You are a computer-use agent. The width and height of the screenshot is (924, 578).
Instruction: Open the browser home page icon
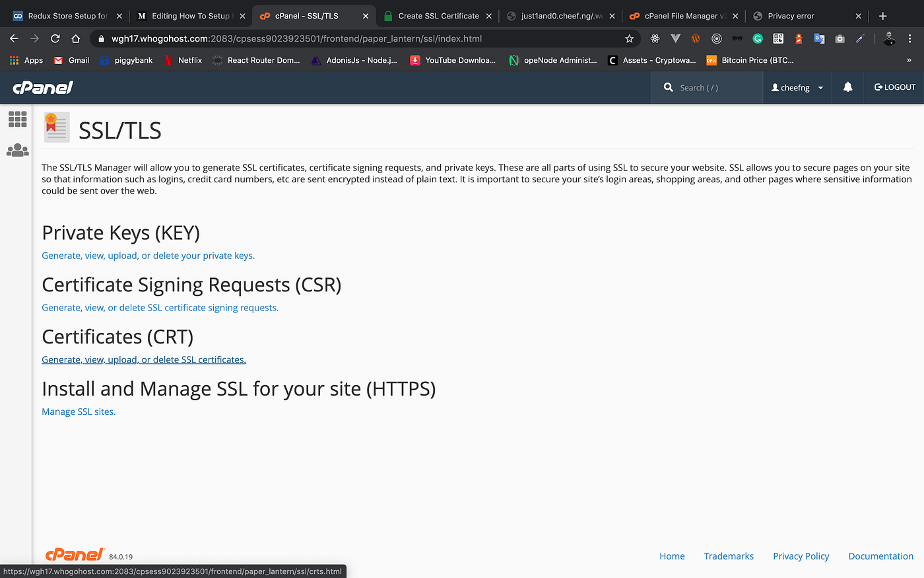pos(76,39)
